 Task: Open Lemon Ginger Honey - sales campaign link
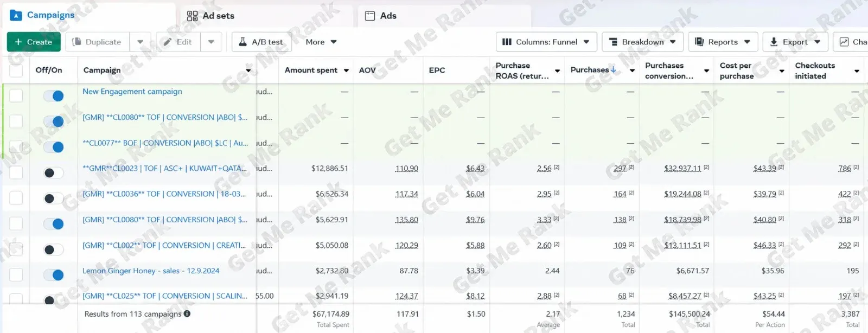[x=151, y=271]
